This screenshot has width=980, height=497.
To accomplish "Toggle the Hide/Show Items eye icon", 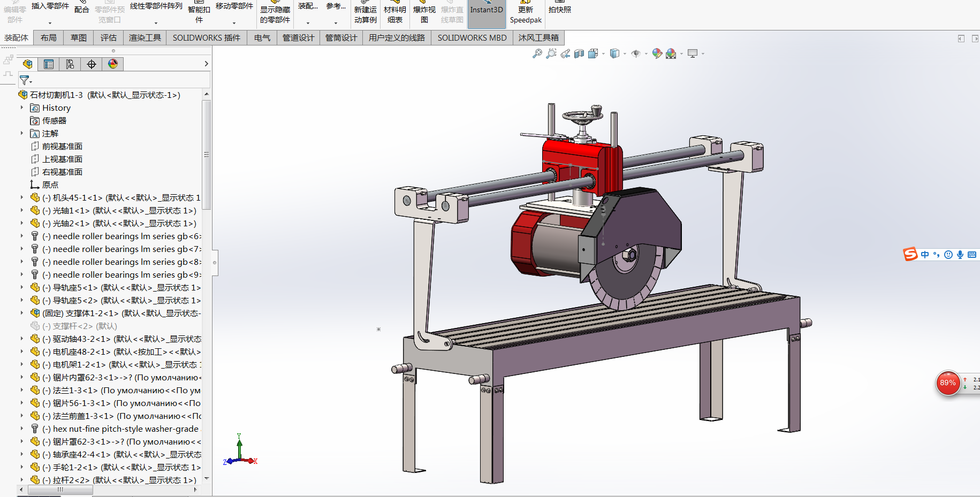I will click(x=636, y=53).
